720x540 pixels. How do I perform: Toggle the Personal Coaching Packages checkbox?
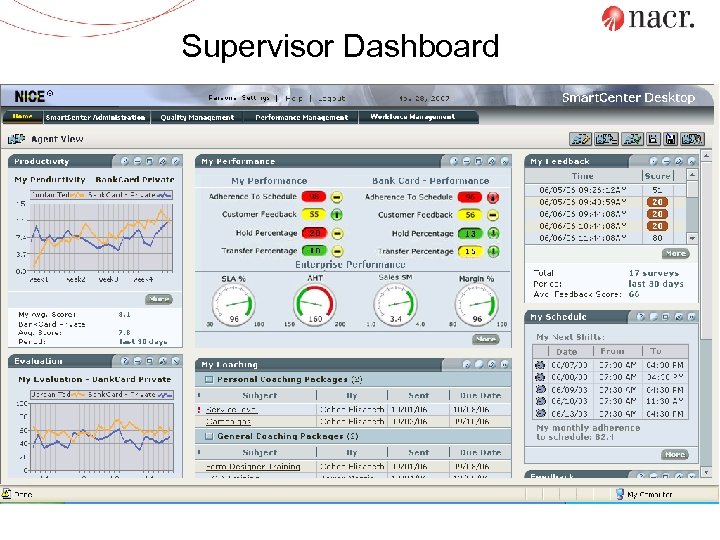pos(209,379)
